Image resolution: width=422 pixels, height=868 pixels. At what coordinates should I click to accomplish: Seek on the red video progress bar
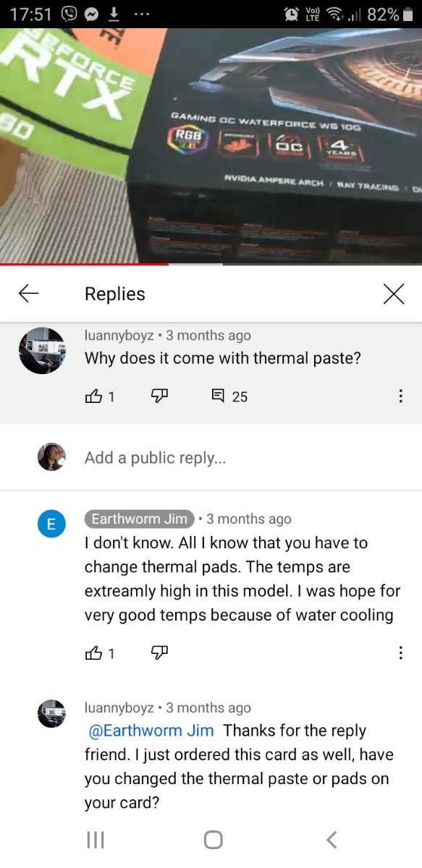(211, 264)
